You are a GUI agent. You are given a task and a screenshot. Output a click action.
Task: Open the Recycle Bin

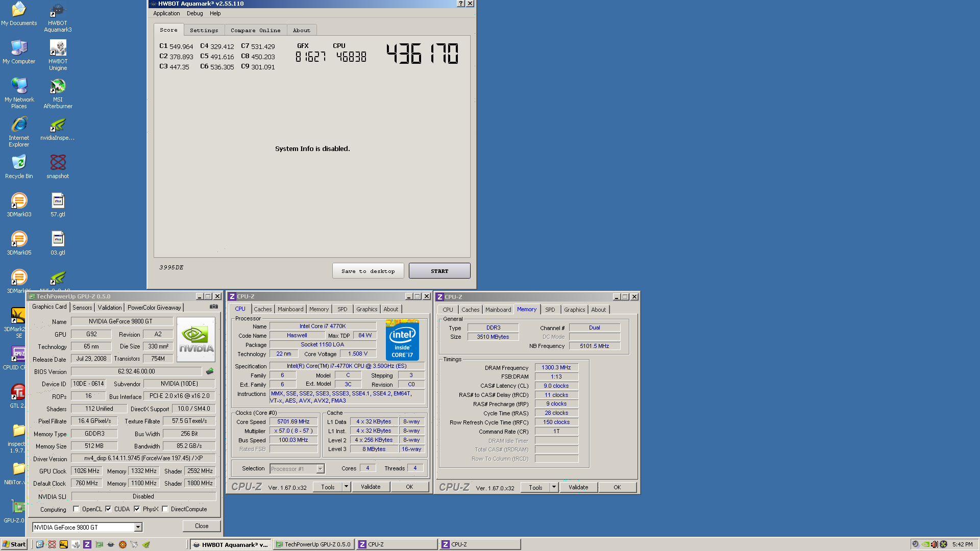pos(19,167)
